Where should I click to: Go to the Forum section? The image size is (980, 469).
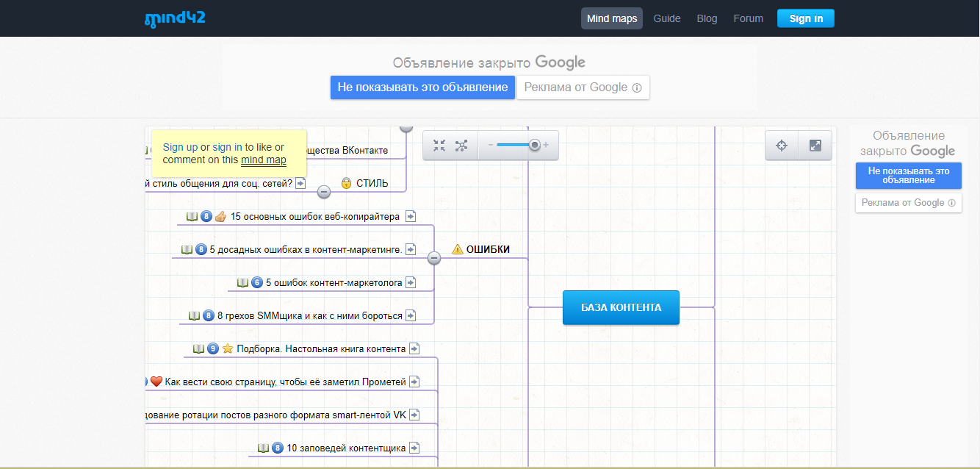(748, 18)
